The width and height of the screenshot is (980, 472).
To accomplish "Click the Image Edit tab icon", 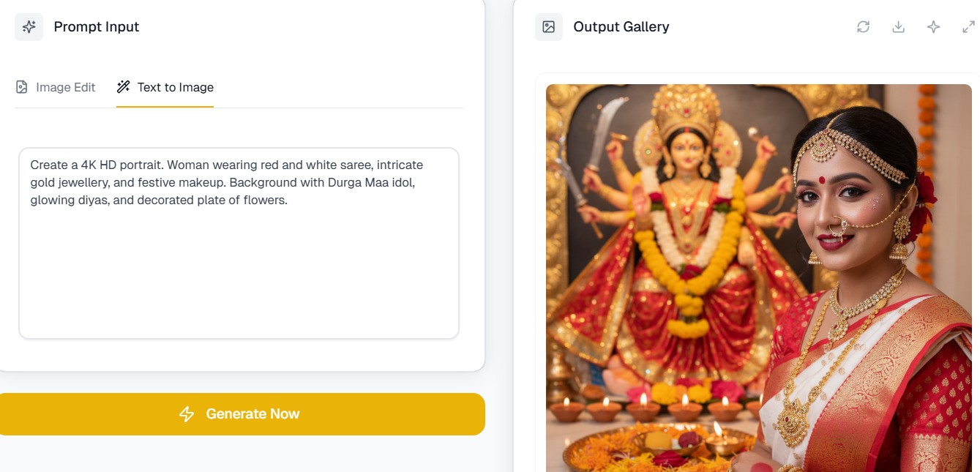I will pos(22,87).
